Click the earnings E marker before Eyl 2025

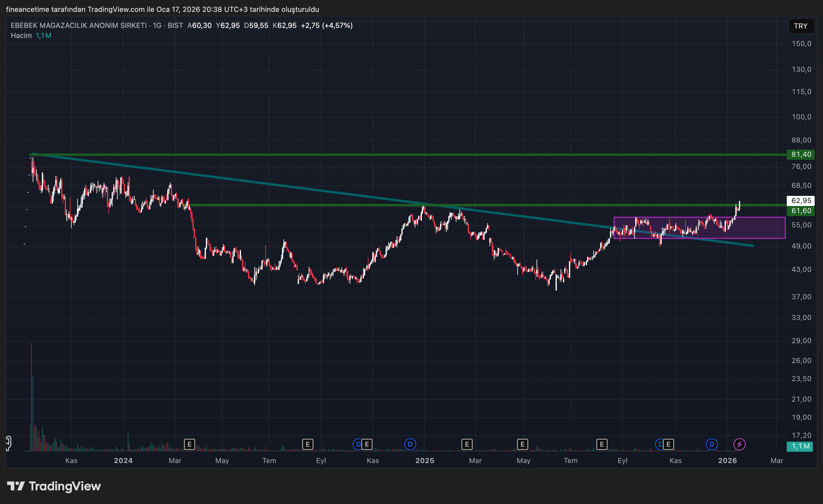(602, 444)
